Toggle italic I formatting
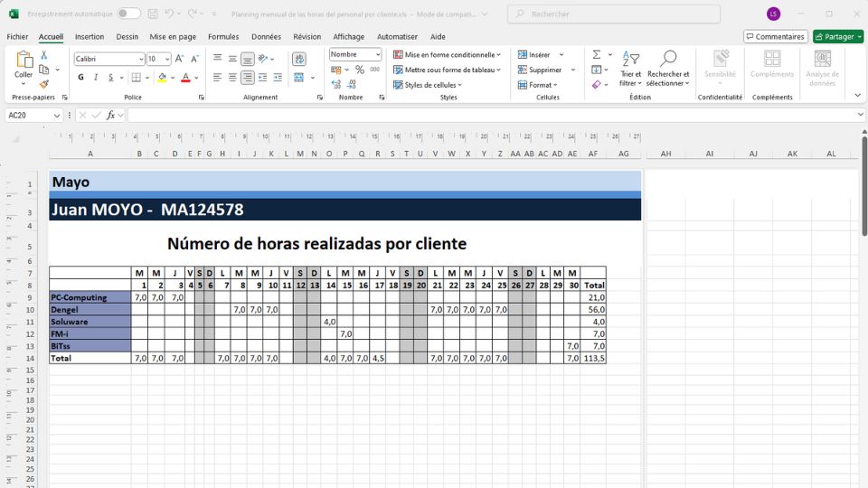Image resolution: width=868 pixels, height=488 pixels. click(96, 78)
